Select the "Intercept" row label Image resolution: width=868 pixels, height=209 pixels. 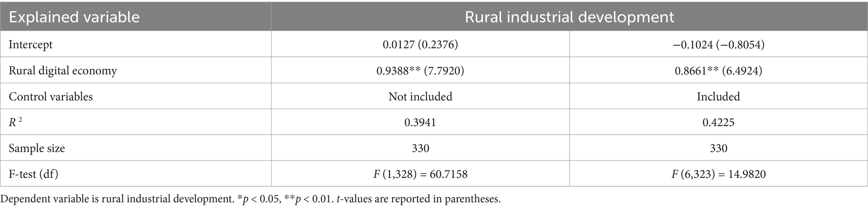[31, 45]
